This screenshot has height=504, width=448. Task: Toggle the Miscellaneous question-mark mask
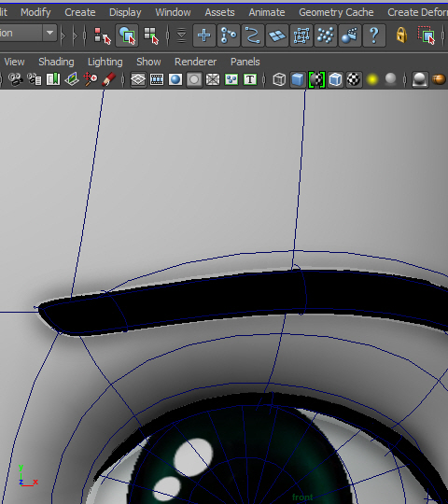(x=374, y=35)
